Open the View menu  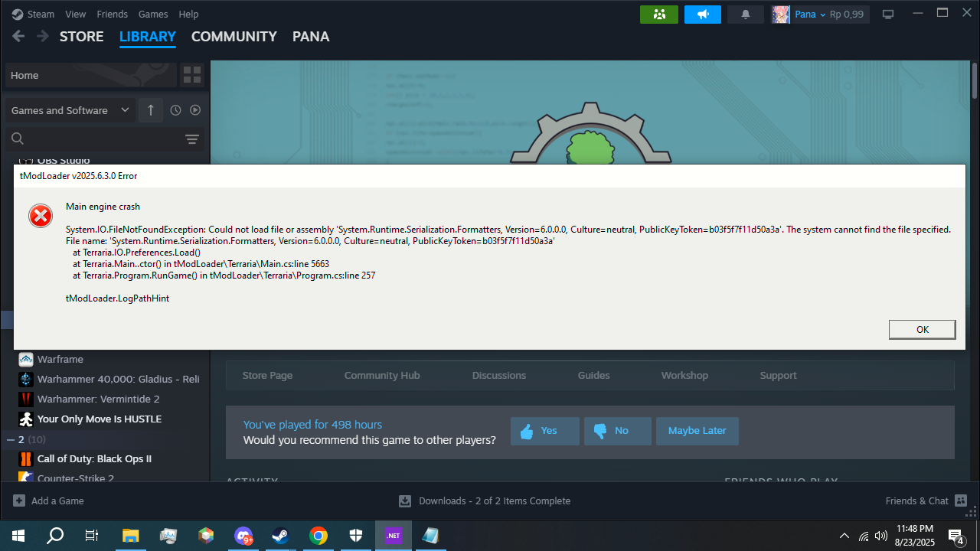[x=76, y=14]
